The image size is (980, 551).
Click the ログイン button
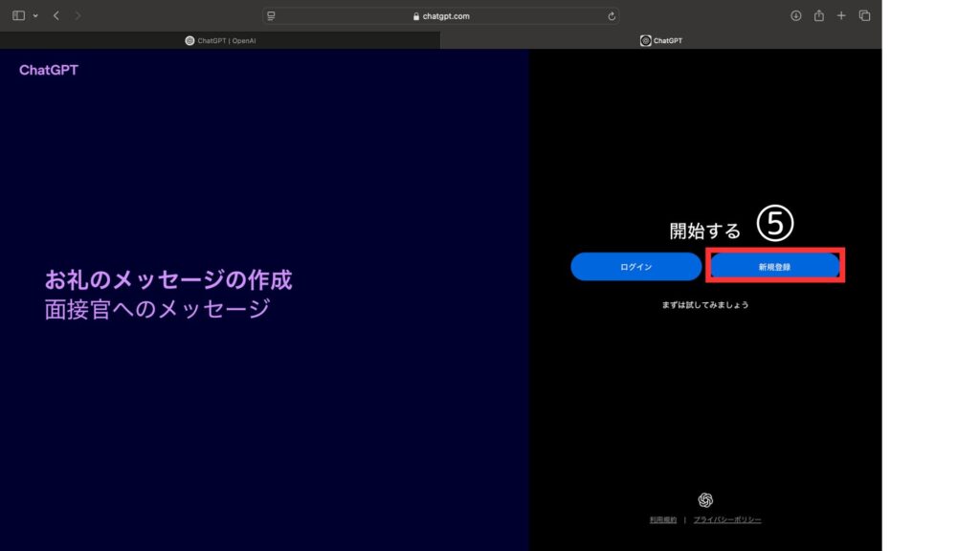pos(635,267)
